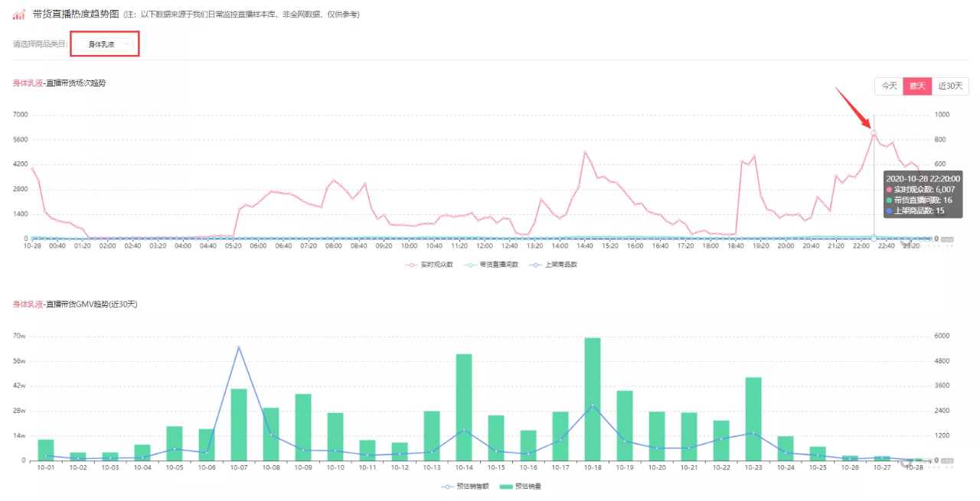Click the trend chart icon beside the page title
This screenshot has height=501, width=980.
click(x=19, y=15)
